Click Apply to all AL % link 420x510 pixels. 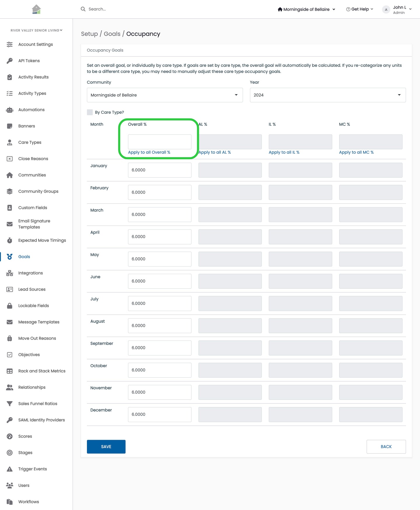215,152
